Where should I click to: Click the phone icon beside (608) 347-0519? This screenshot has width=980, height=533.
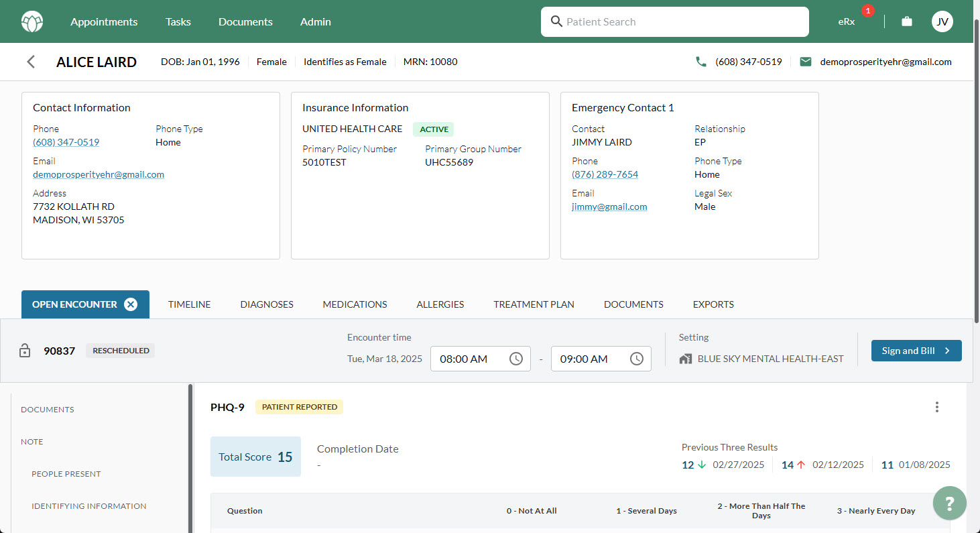[x=701, y=61]
